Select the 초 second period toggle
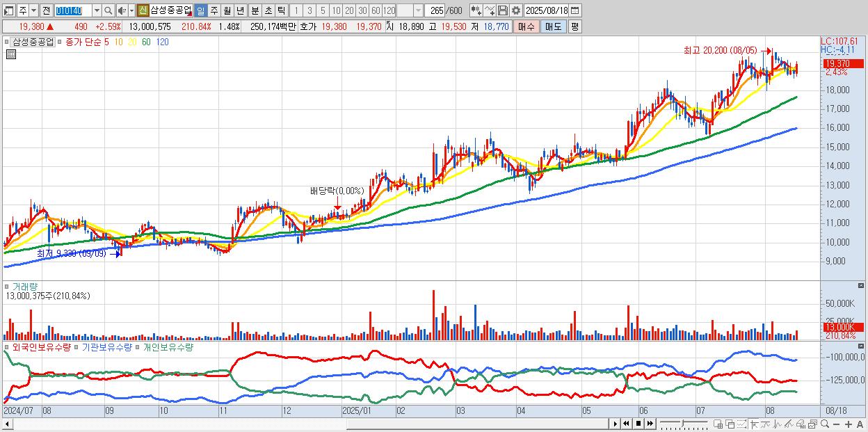Screen dimensions: 868x432 pos(268,10)
